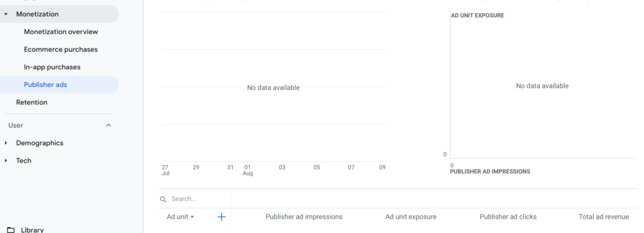Sort by Publisher ad impressions column

pos(304,217)
